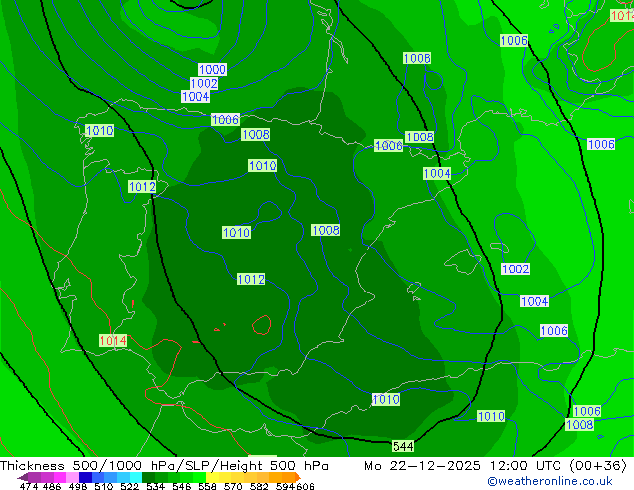The width and height of the screenshot is (634, 490).
Task: Click legend value 606
Action: click(305, 486)
